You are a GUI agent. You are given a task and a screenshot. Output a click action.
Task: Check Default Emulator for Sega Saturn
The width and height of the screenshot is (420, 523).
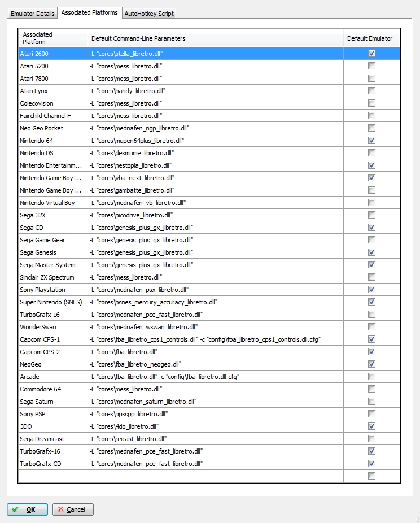coord(371,401)
